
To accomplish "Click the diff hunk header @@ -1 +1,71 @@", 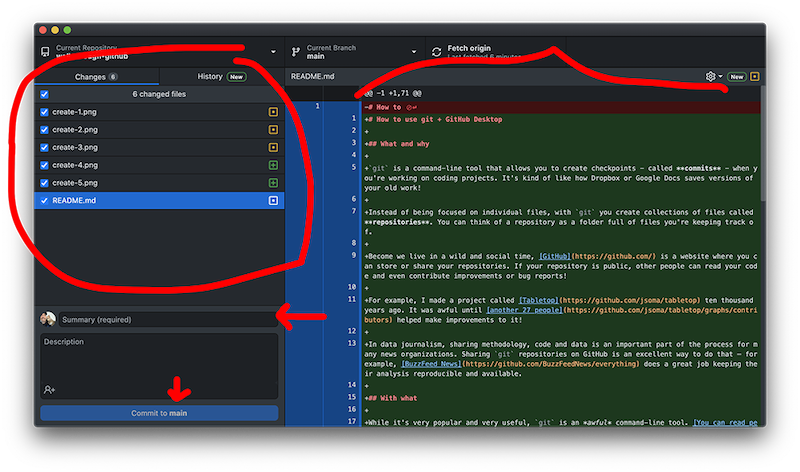I will tap(393, 93).
